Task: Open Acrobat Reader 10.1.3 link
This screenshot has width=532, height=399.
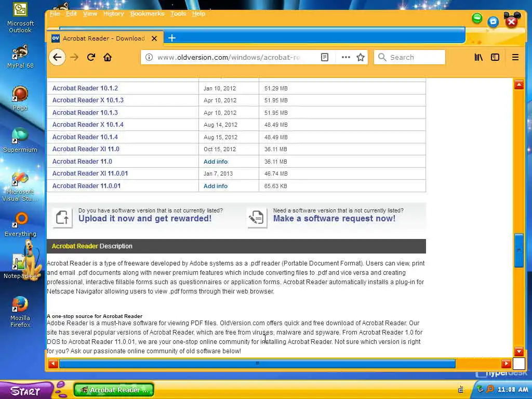Action: [85, 113]
